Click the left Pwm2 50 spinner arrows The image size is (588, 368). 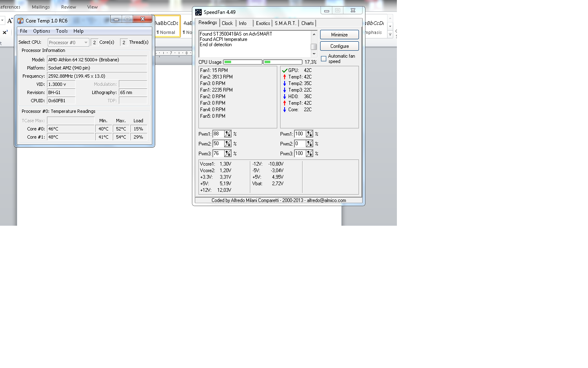click(x=228, y=144)
